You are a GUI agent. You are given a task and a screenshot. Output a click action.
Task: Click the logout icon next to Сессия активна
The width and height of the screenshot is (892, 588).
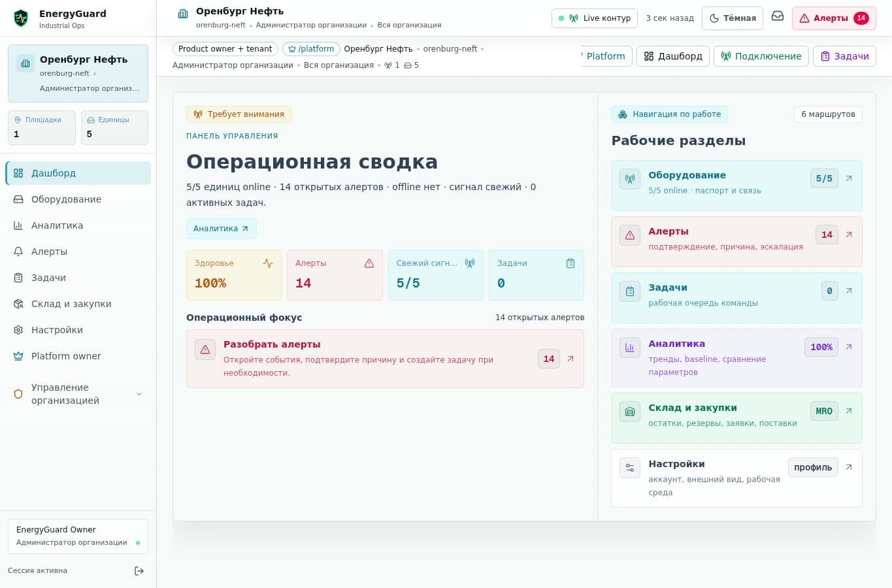tap(139, 571)
